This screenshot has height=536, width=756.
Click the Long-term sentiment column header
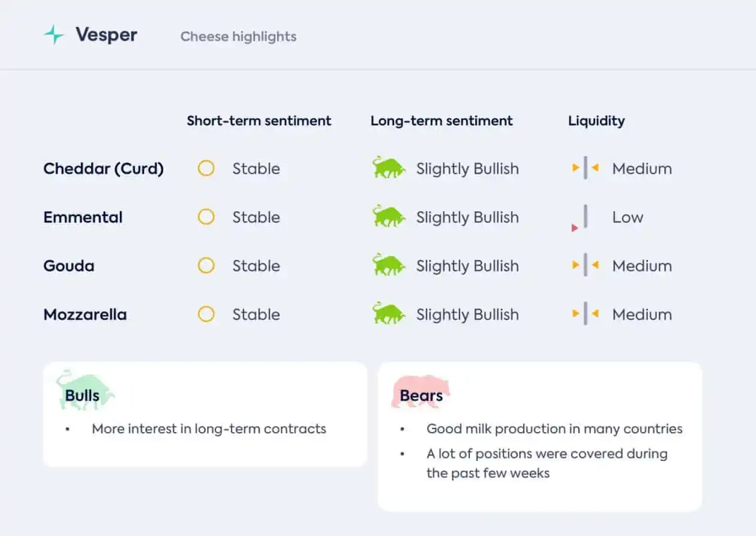click(x=442, y=121)
